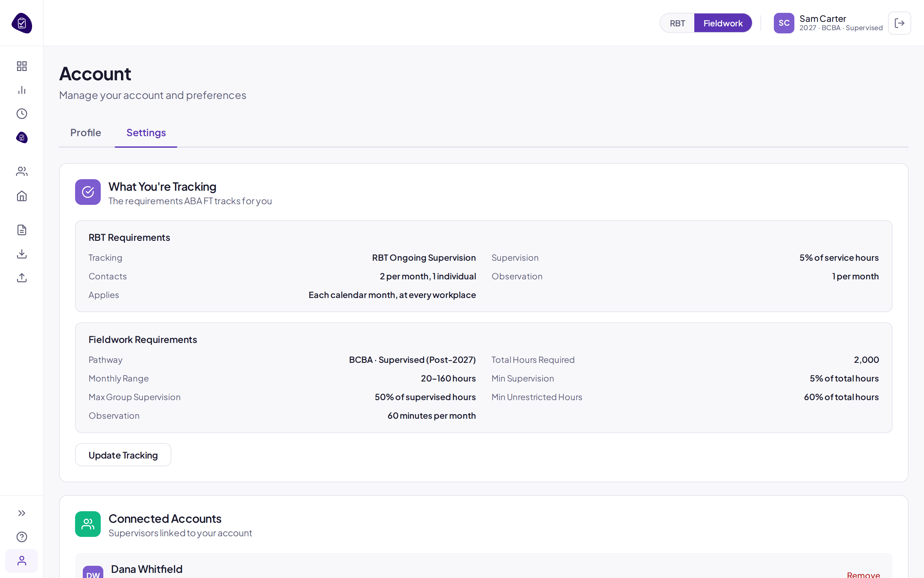Screen dimensions: 924x578
Task: Open the clock hours icon in sidebar
Action: (22, 114)
